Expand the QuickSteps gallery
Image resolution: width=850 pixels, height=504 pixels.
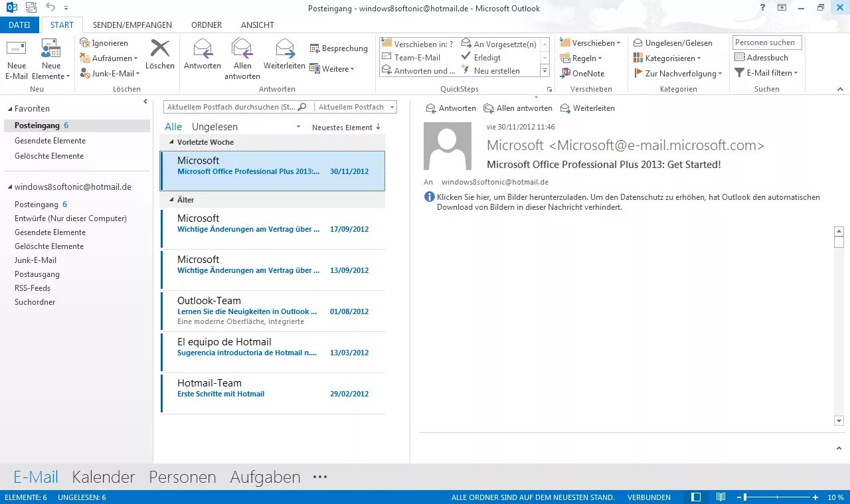pyautogui.click(x=545, y=71)
